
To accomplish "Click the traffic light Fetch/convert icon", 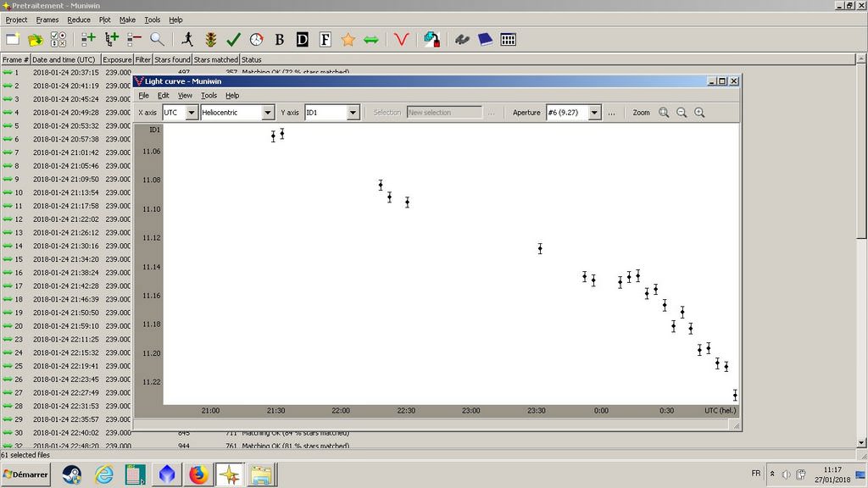I will [210, 39].
